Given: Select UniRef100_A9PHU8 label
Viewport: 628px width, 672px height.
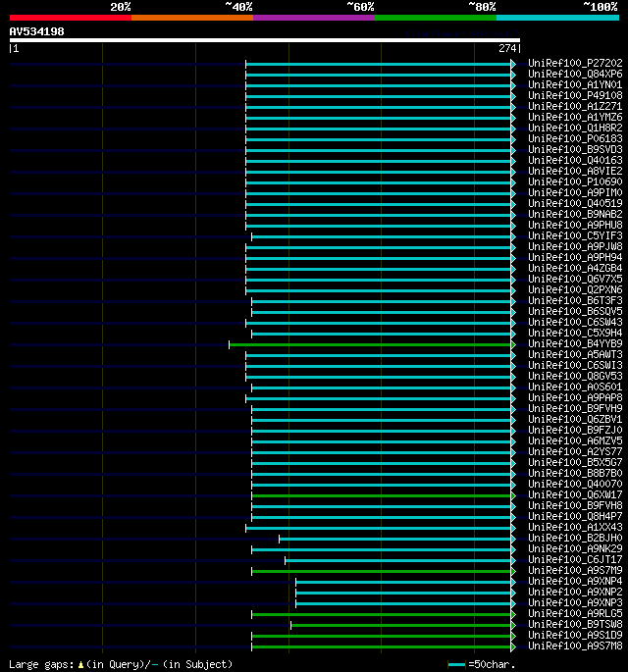Looking at the screenshot, I should pyautogui.click(x=575, y=225).
